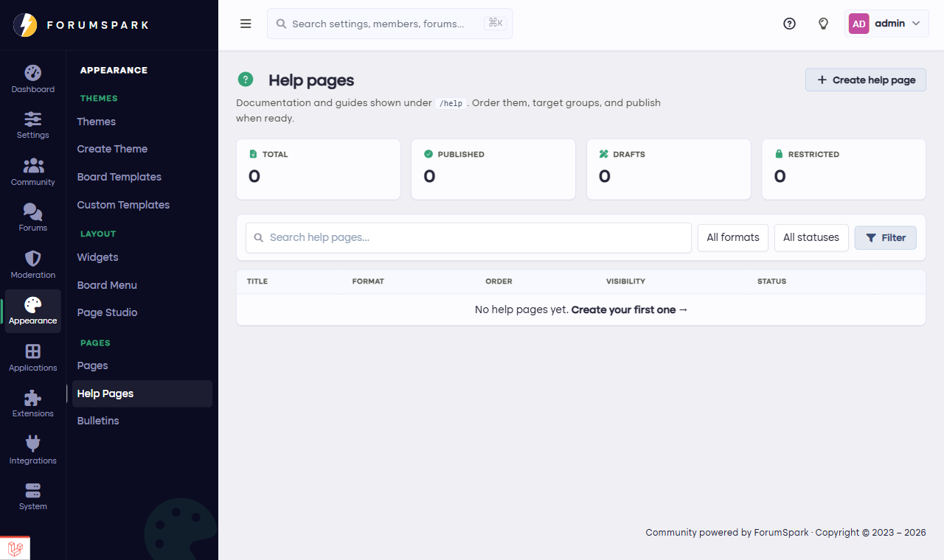Click the Order column header
This screenshot has width=944, height=560.
(x=499, y=281)
